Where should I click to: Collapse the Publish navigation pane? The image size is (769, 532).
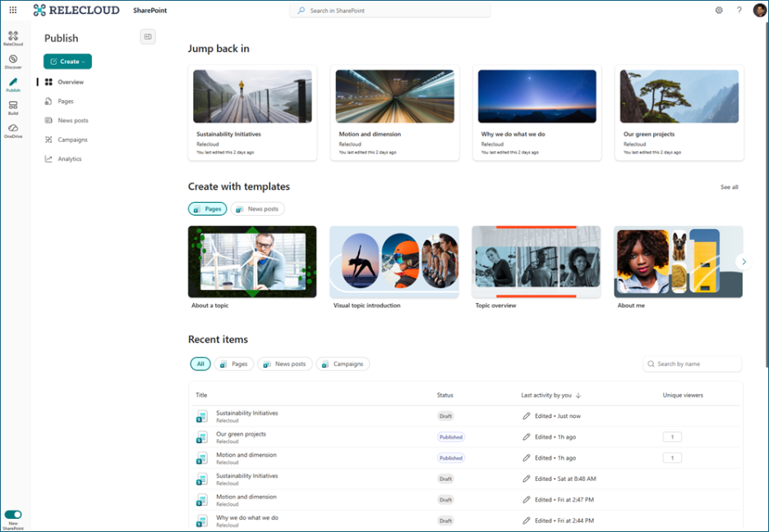coord(148,37)
